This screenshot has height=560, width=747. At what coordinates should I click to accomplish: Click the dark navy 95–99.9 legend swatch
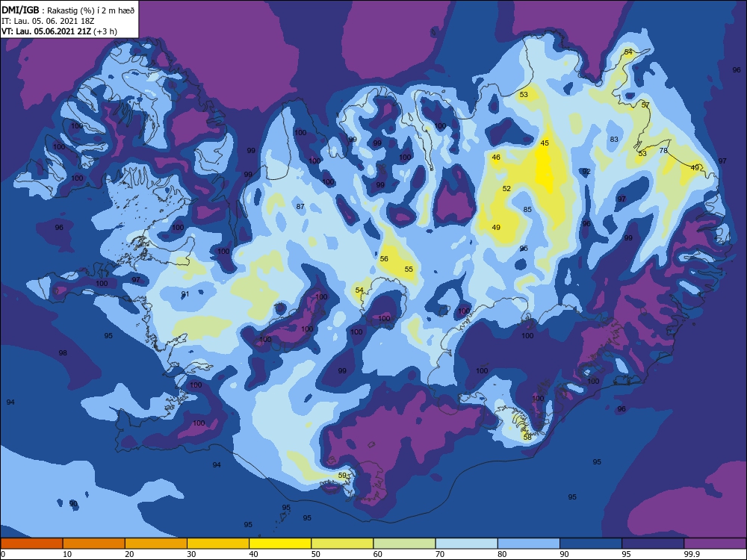(653, 544)
